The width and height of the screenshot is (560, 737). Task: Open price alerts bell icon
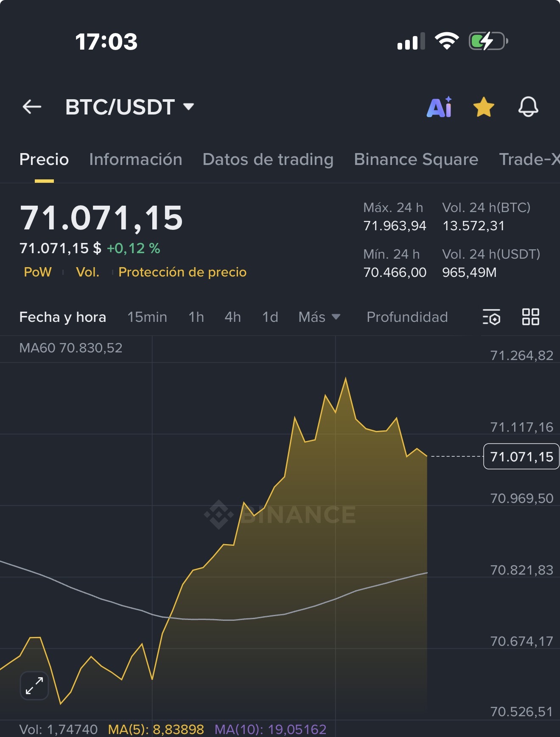[528, 107]
